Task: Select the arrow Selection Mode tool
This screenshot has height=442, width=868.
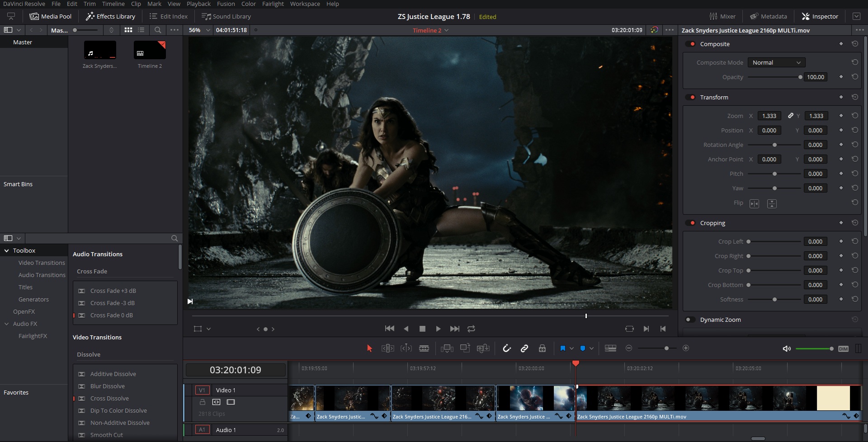Action: coord(369,348)
